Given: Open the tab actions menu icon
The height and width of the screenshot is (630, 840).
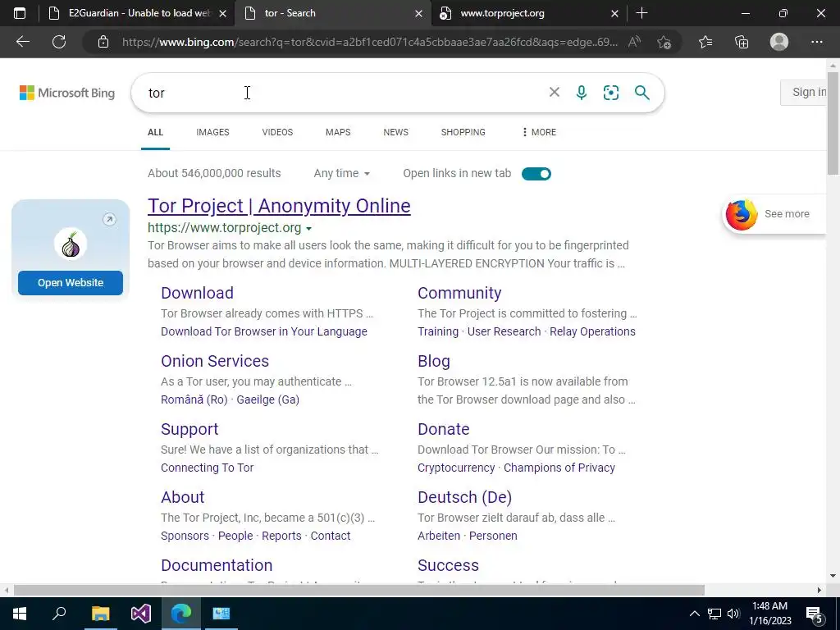Looking at the screenshot, I should click(x=20, y=13).
